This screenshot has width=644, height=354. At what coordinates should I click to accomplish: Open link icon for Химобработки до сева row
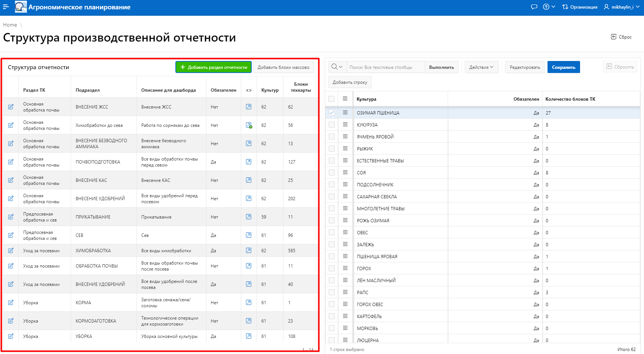pos(249,125)
